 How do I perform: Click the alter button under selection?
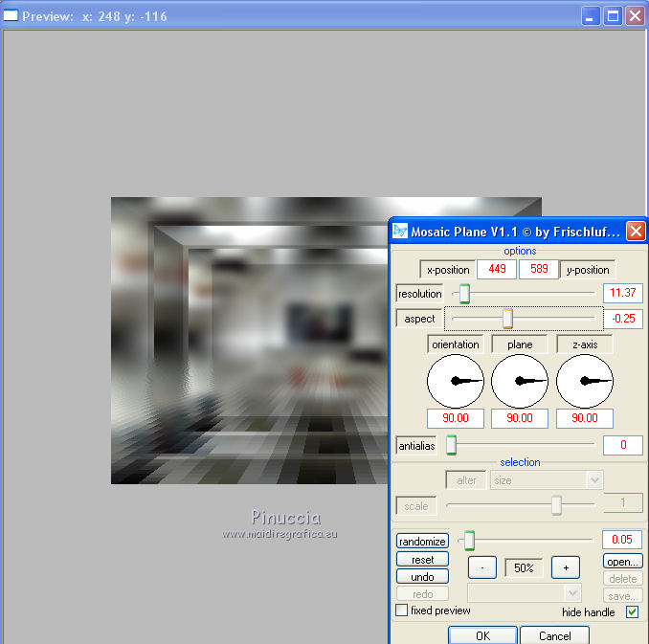point(466,480)
